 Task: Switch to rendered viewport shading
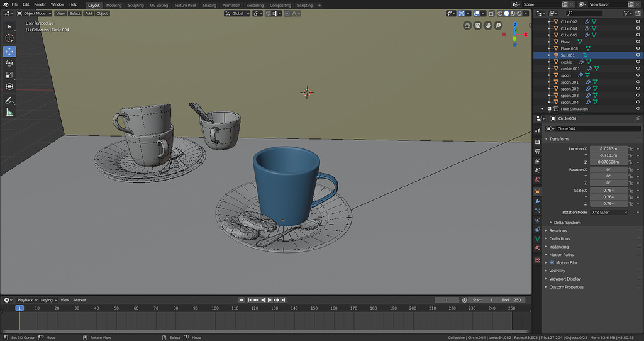519,14
